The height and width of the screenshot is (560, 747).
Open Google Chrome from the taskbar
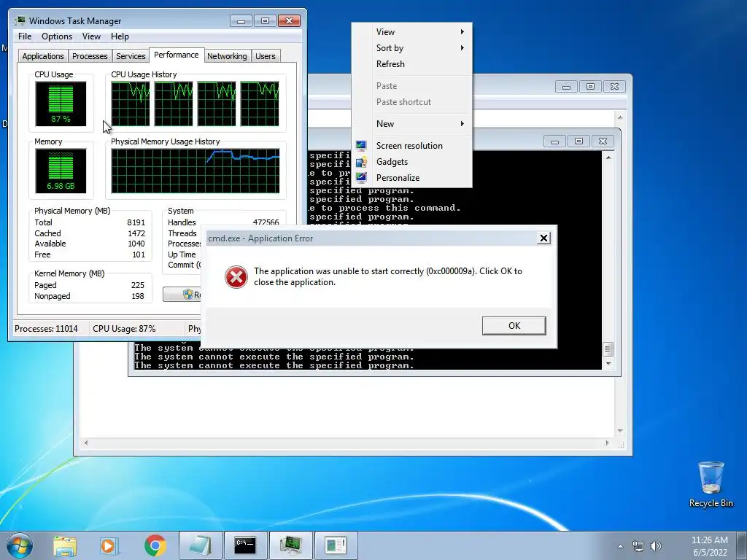click(155, 545)
